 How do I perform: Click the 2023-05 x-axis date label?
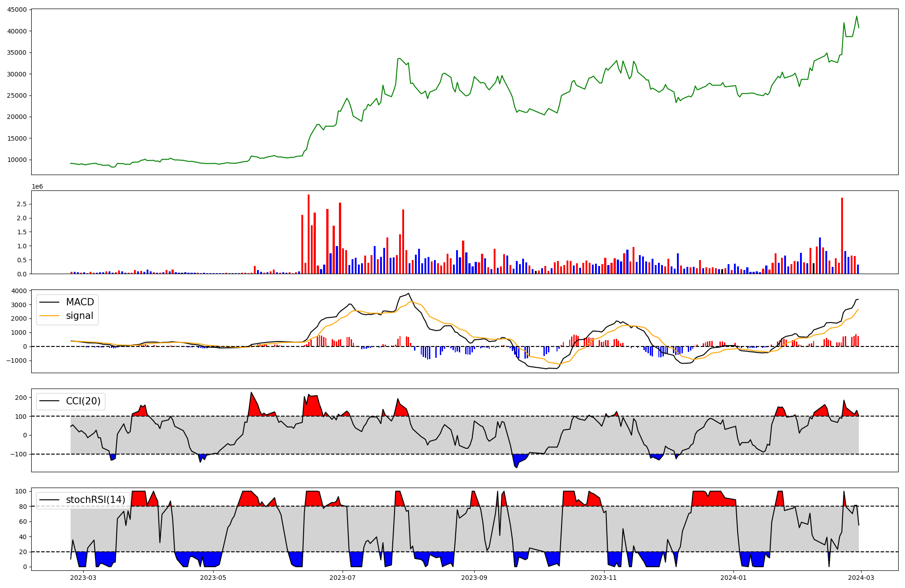click(213, 578)
